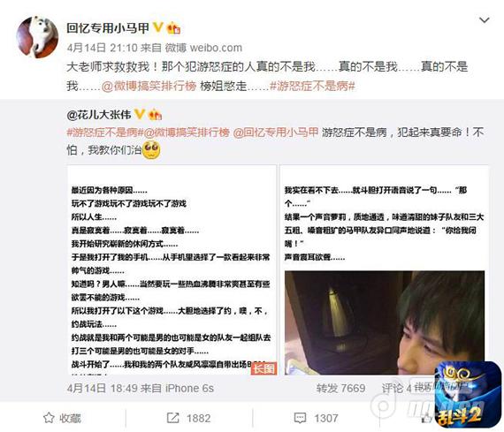Click the 长图 long-image badge
Screen dimensions: 504x432
(263, 368)
